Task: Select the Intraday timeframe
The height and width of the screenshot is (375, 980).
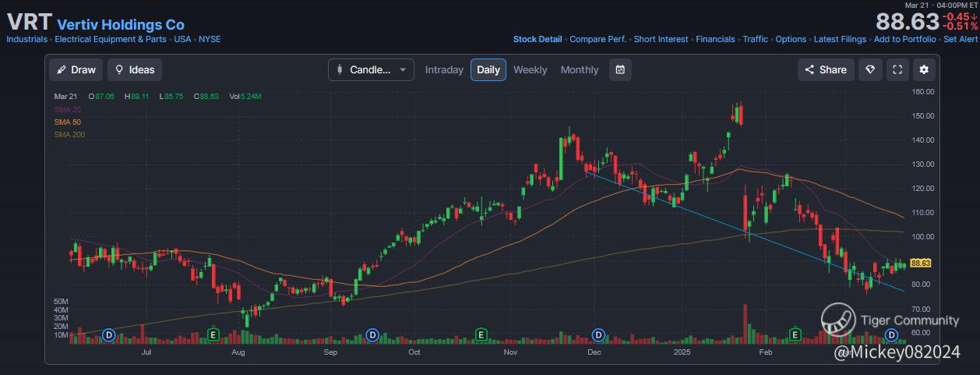Action: pos(444,69)
